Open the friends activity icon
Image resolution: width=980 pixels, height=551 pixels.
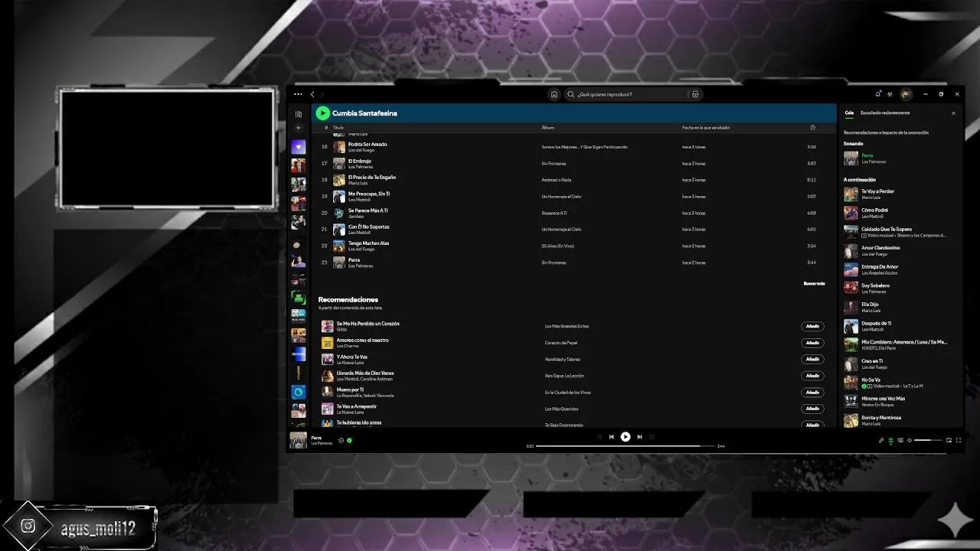[890, 94]
